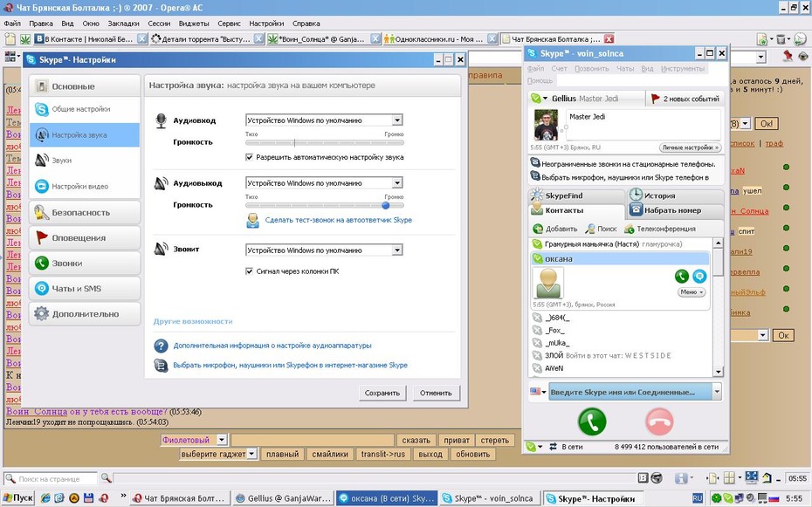Image resolution: width=812 pixels, height=507 pixels.
Task: Open the Закладки menu in Opera
Action: 123,24
